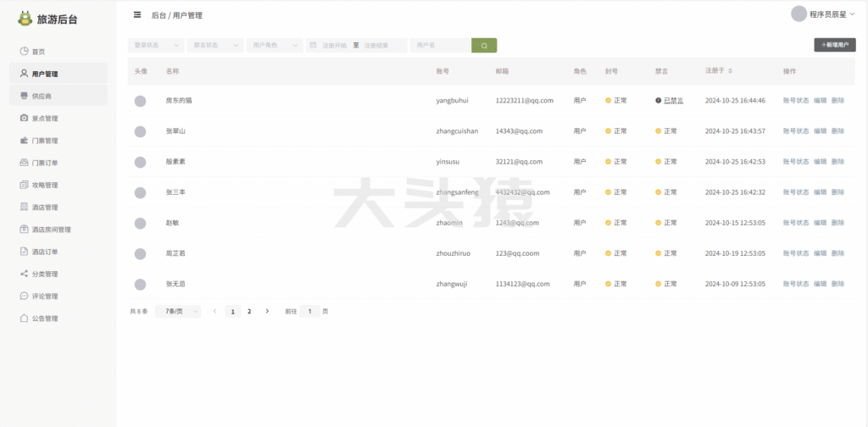The height and width of the screenshot is (427, 868).
Task: Select 用户管理 in the sidebar
Action: 58,74
